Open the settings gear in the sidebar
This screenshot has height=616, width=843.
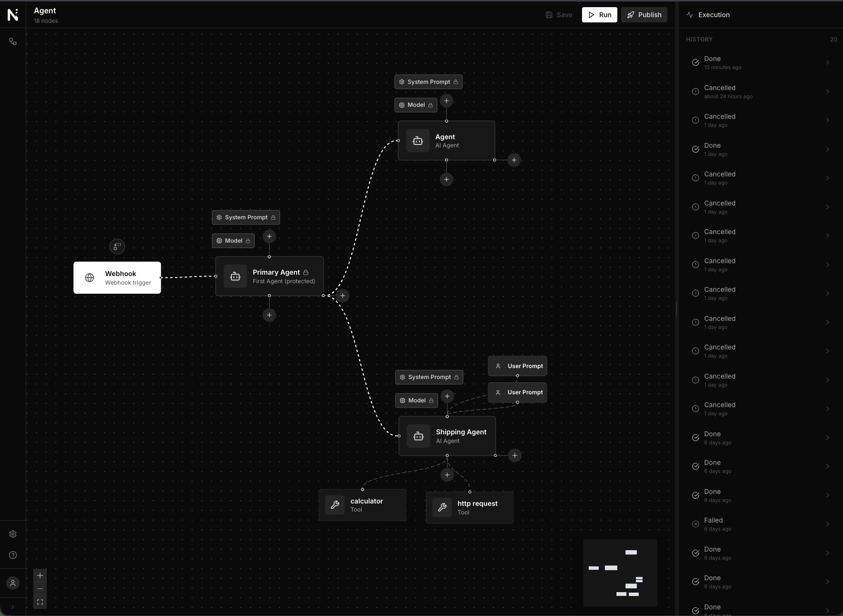pyautogui.click(x=12, y=534)
